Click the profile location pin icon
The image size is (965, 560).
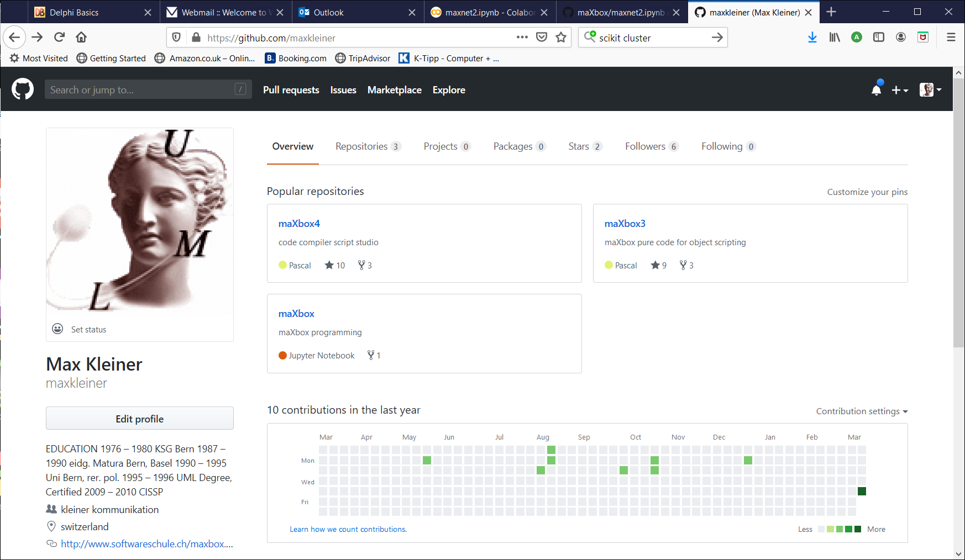[51, 526]
